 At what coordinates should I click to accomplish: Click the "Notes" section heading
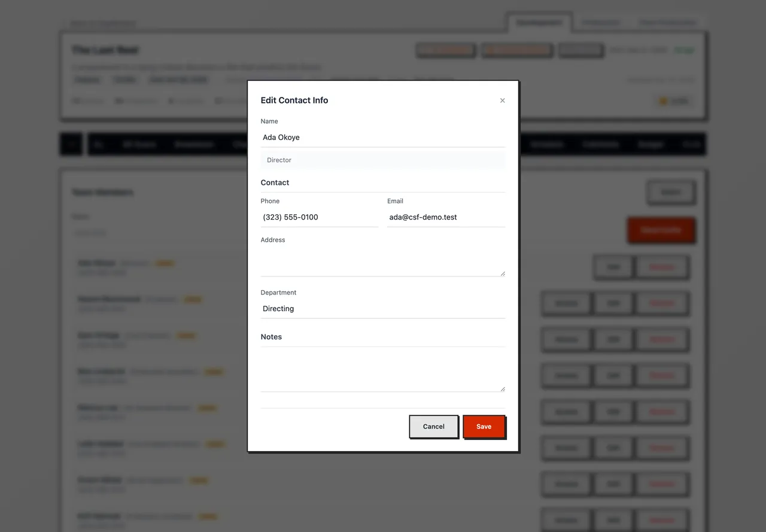[272, 337]
